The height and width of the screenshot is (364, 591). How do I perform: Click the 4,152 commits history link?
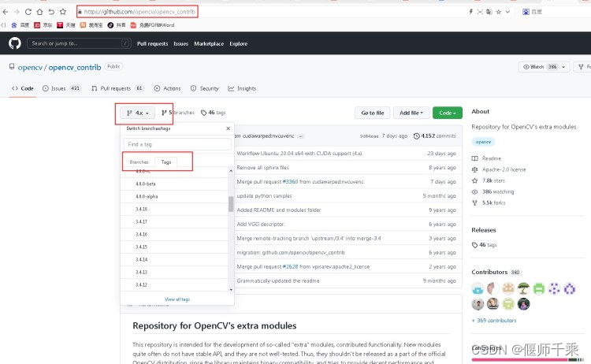[x=434, y=136]
